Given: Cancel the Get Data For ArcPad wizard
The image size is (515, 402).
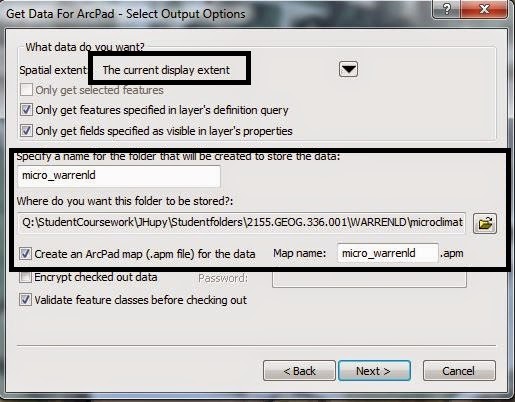Looking at the screenshot, I should coord(459,371).
